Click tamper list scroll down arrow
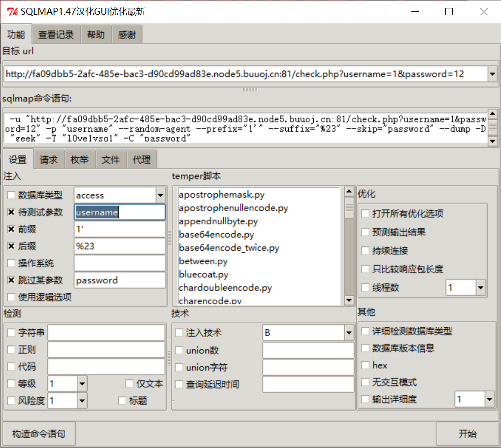501x448 pixels. (349, 300)
